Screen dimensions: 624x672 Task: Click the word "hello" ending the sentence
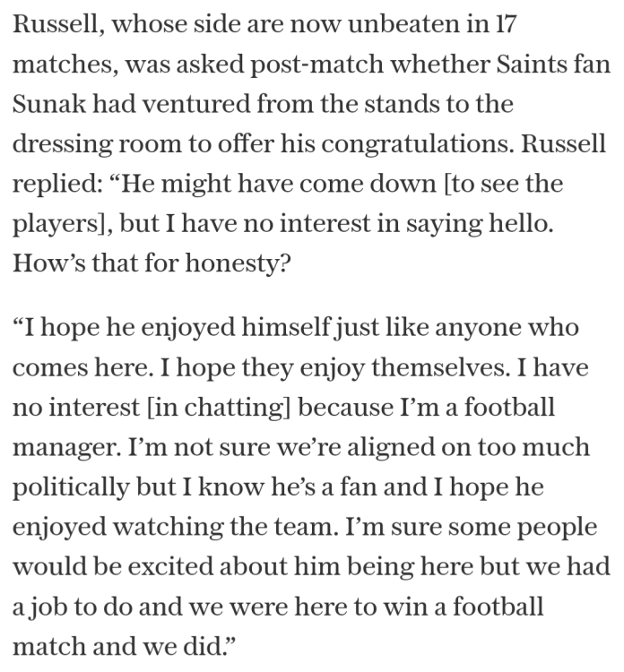point(520,223)
